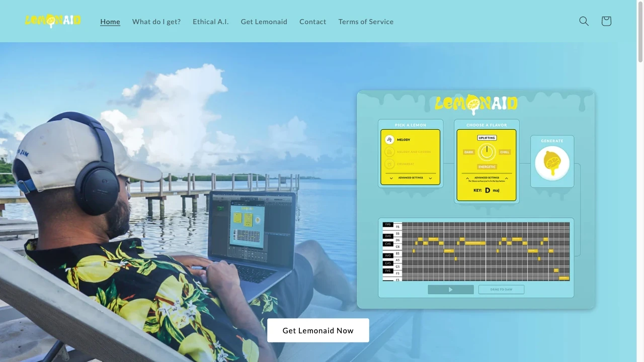Click the D#6 piano key on the roll
This screenshot has width=644, height=362.
[387, 236]
